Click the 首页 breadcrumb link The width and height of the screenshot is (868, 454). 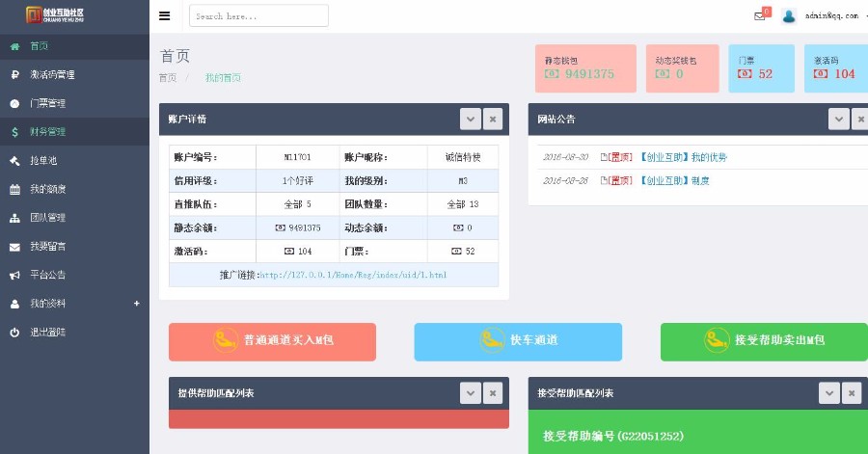[x=168, y=78]
